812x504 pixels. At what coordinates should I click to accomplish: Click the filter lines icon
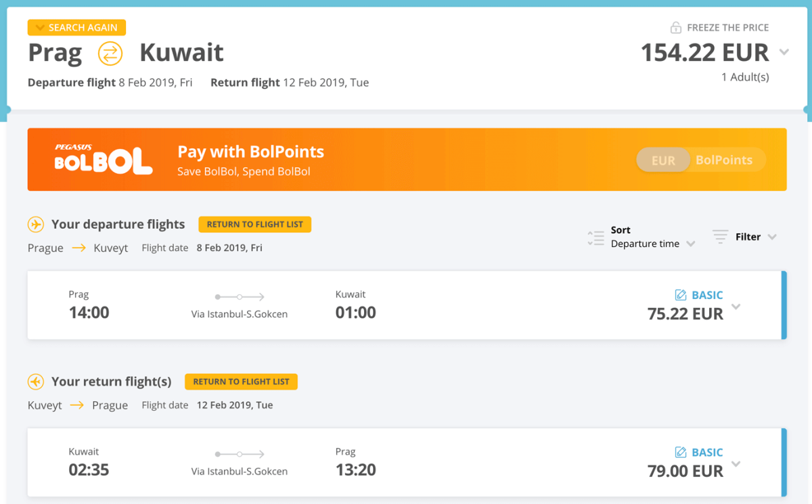(x=720, y=237)
